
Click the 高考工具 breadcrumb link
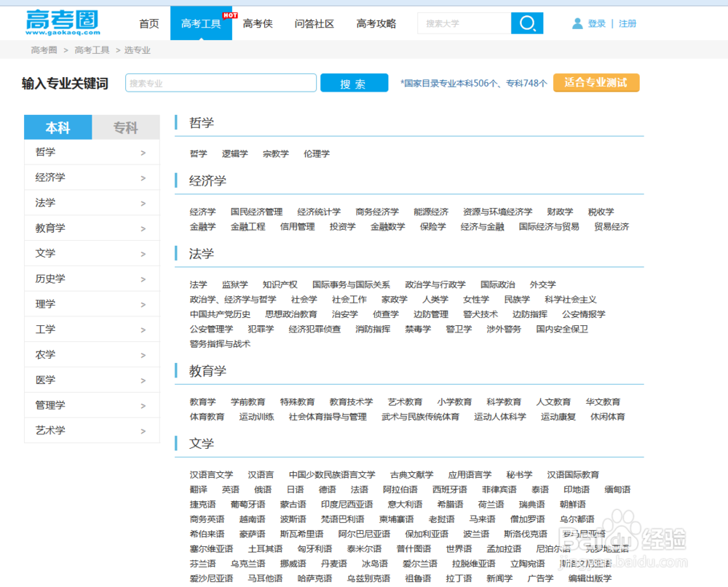click(92, 49)
